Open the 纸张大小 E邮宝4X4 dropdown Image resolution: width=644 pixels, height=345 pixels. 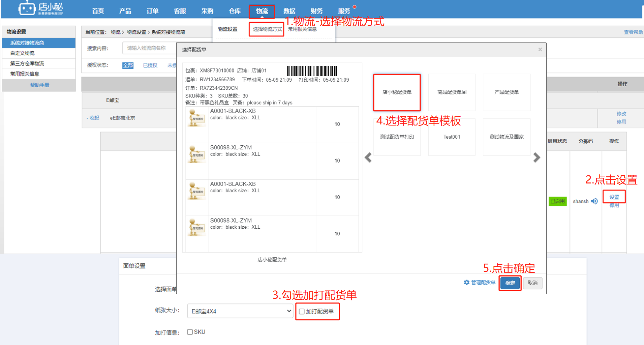[240, 311]
